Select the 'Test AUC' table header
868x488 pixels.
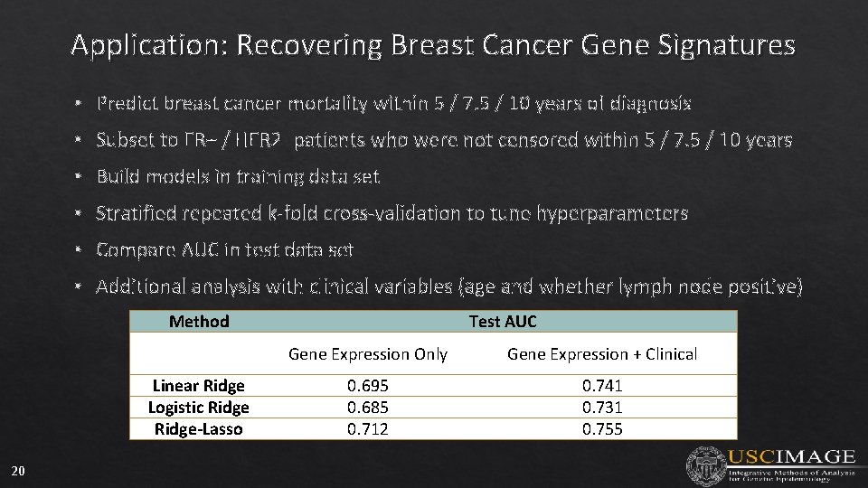tap(503, 322)
